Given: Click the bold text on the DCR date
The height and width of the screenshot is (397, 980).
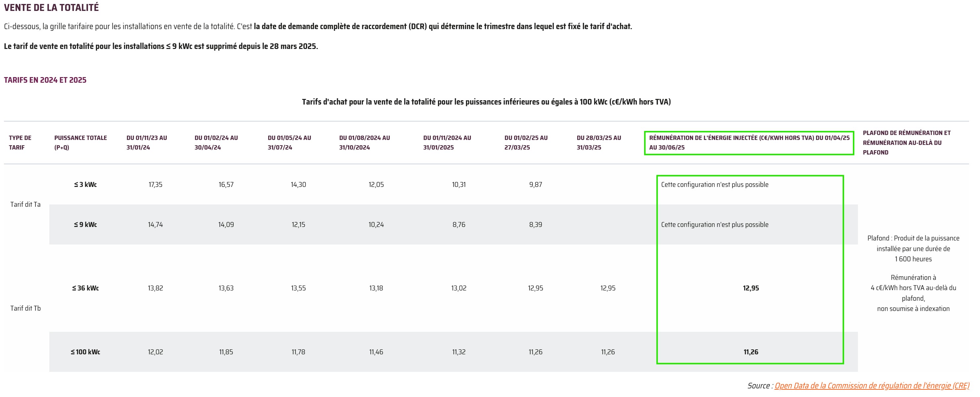Looking at the screenshot, I should 443,26.
